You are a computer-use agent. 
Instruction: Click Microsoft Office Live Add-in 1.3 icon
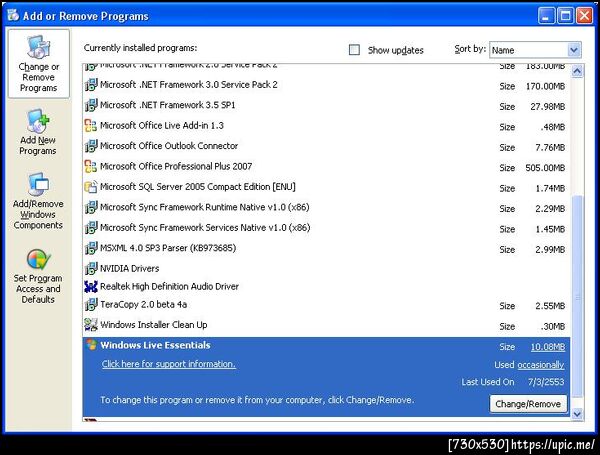tap(91, 125)
